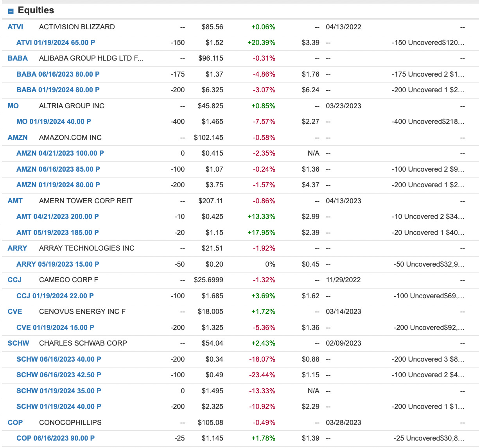
Task: Click the date 03/28/2023
Action: pos(343,423)
